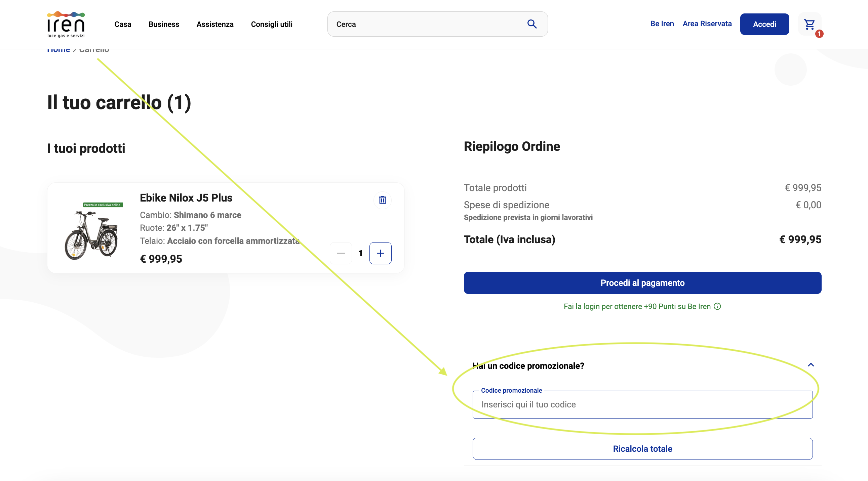The width and height of the screenshot is (868, 481).
Task: Click the search magnifier icon
Action: (532, 24)
